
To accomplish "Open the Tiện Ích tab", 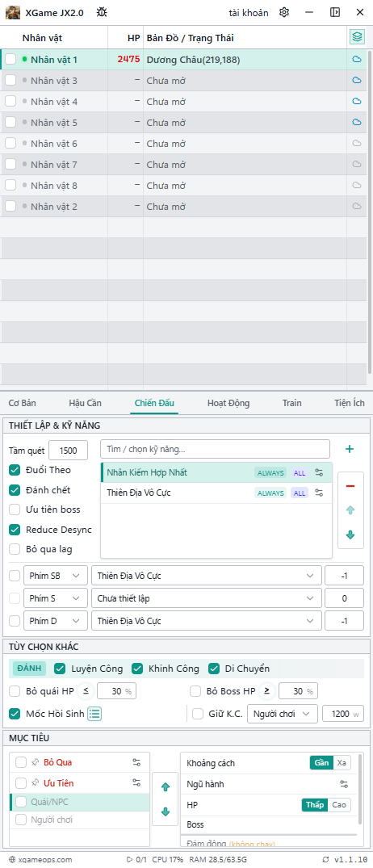I will coord(350,403).
